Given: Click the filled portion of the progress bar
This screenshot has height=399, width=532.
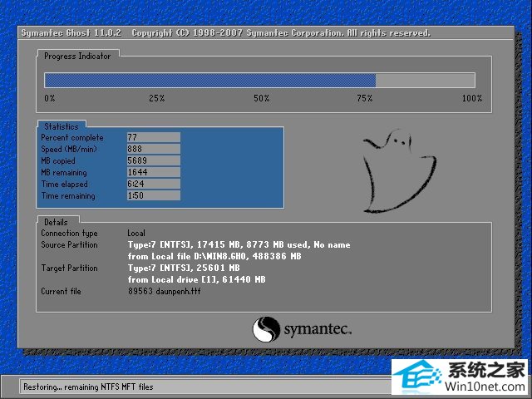Looking at the screenshot, I should pyautogui.click(x=208, y=81).
